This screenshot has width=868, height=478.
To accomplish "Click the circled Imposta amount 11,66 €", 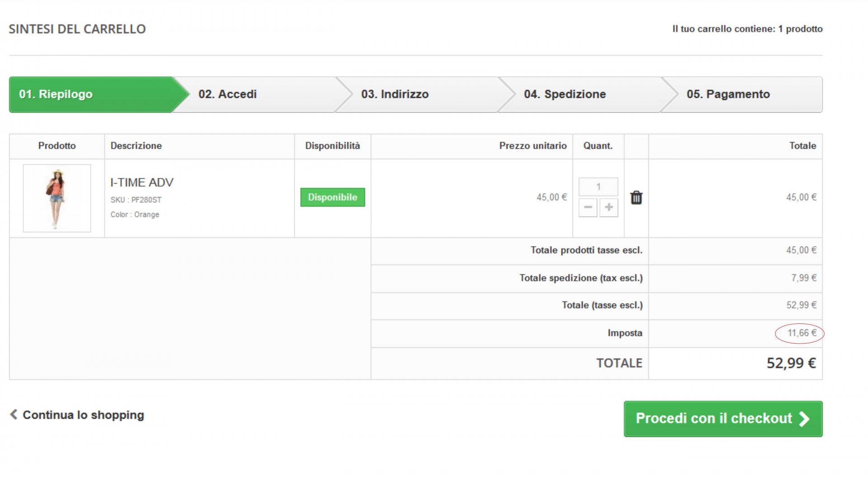I will pos(802,333).
